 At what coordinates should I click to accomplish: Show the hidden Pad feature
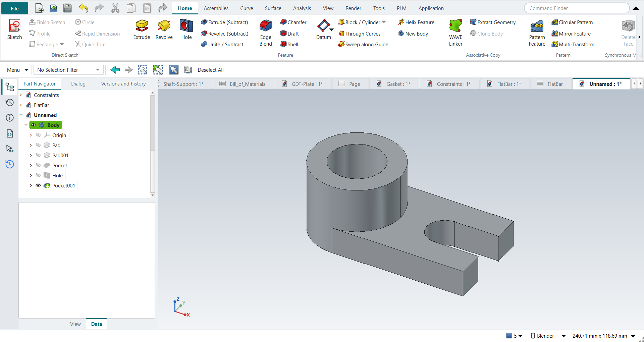pos(38,145)
